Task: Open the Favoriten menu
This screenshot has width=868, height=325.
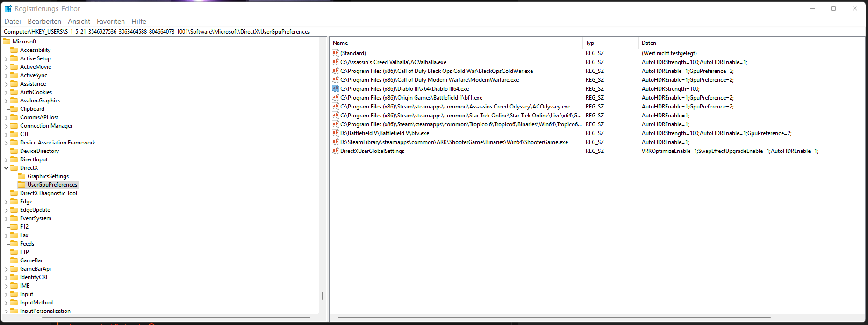Action: point(111,22)
